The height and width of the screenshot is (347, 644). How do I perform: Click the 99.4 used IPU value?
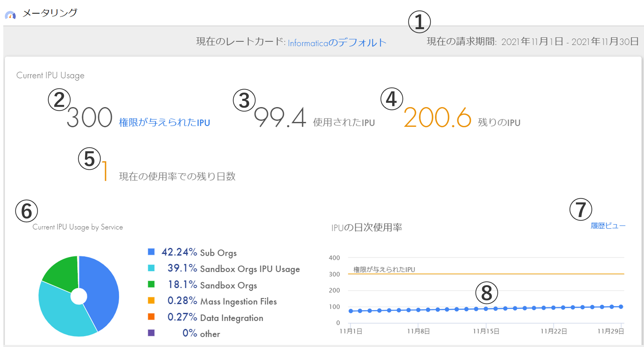[x=280, y=117]
